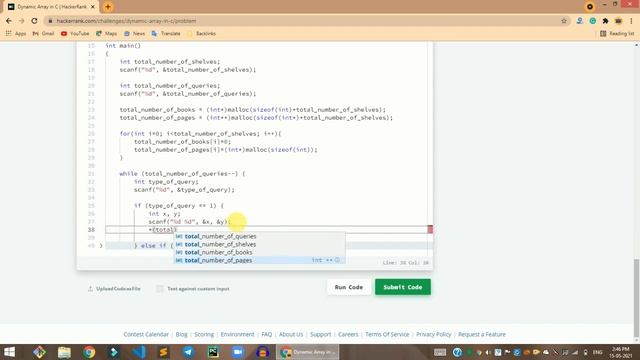
Task: Open PyCharm from the taskbar
Action: click(x=213, y=352)
